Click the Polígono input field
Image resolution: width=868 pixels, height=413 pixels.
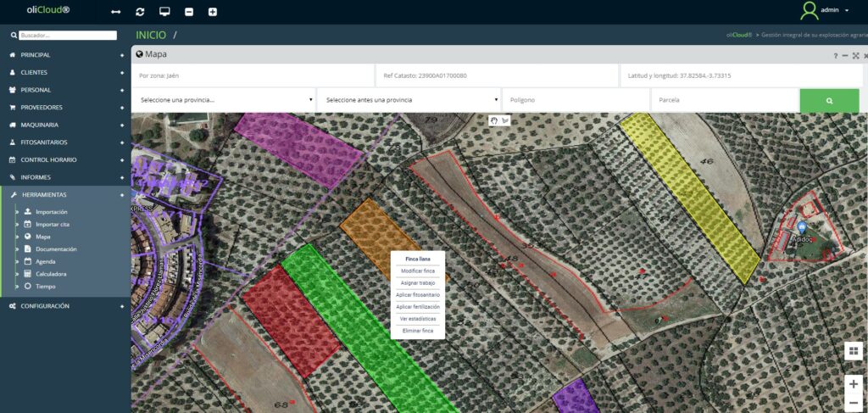576,100
